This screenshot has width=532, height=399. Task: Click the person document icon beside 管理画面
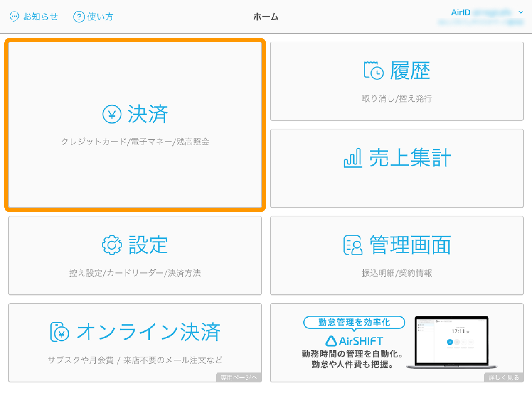353,245
